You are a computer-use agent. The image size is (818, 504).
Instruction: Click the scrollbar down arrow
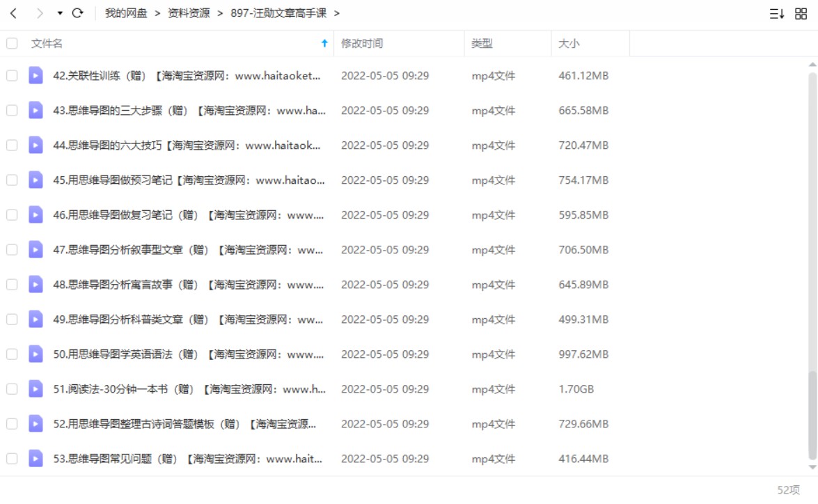pos(812,467)
